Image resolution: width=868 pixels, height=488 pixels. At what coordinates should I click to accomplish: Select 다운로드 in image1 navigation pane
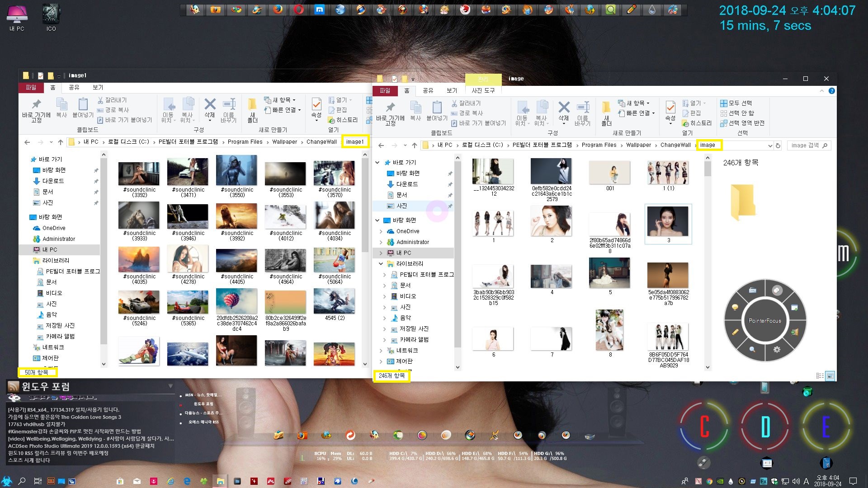click(x=53, y=181)
